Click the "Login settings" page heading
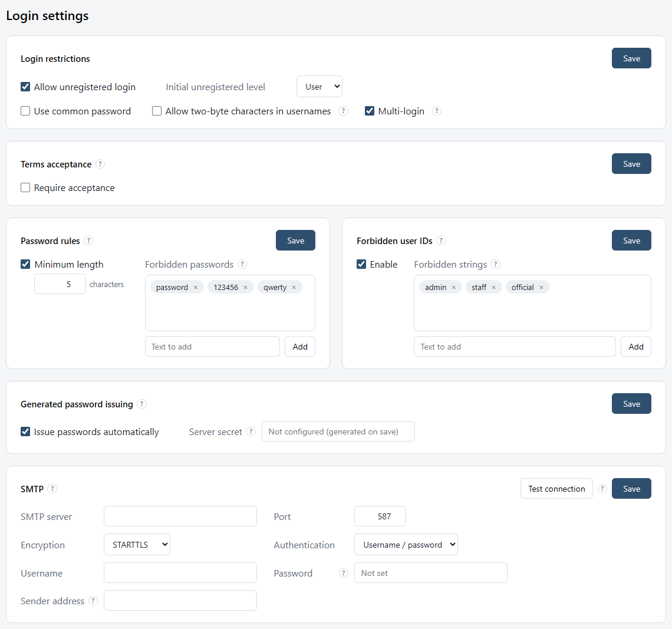672x629 pixels. coord(47,16)
